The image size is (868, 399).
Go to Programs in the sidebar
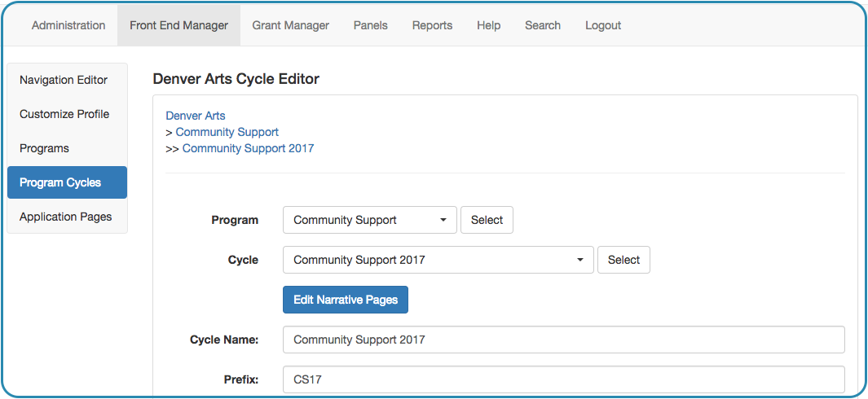tap(67, 149)
